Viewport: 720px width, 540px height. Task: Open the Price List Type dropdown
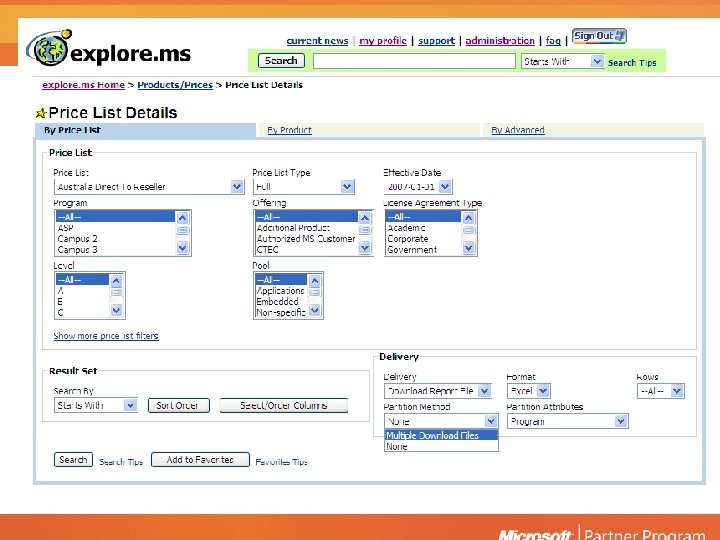pyautogui.click(x=304, y=186)
